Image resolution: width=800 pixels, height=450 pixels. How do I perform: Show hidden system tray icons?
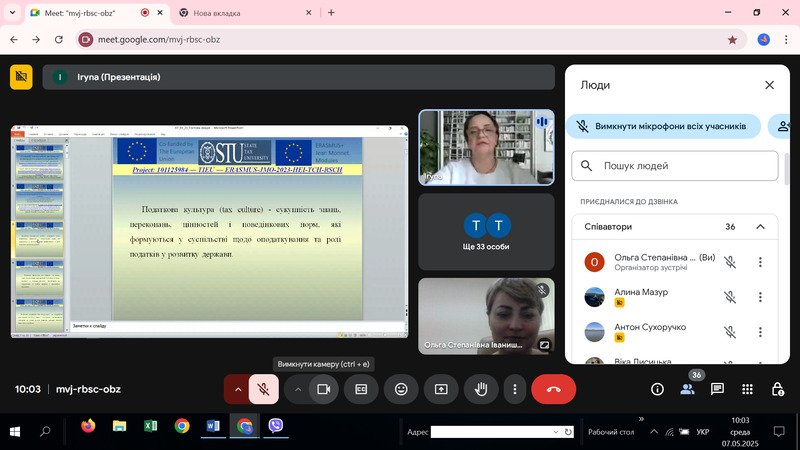654,432
